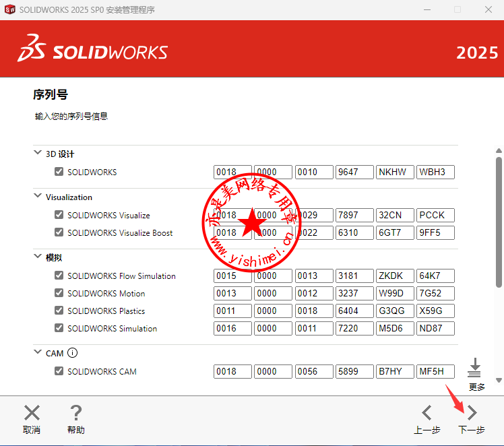
Task: Click Visualize Boost serial field 9FF5
Action: point(435,232)
